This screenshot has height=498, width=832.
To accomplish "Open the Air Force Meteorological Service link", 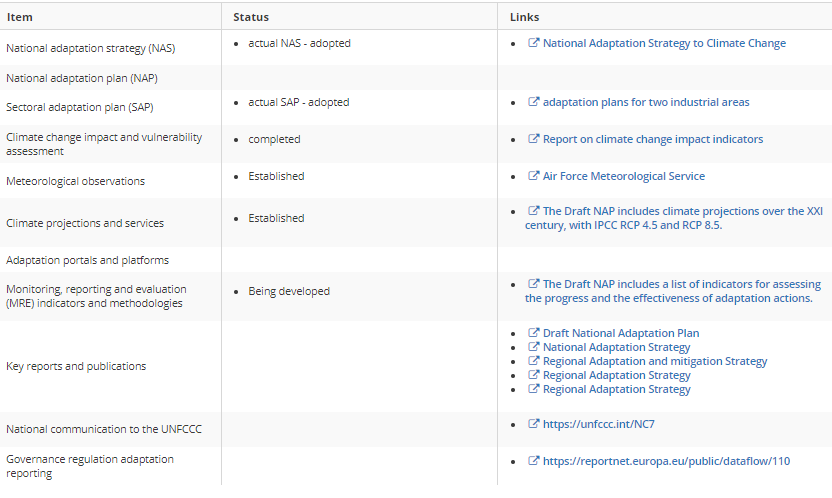I will tap(623, 176).
